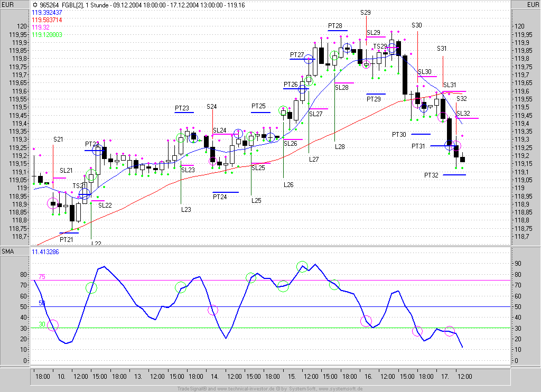Click the L25 long entry label
This screenshot has height=392, width=541.
256,200
